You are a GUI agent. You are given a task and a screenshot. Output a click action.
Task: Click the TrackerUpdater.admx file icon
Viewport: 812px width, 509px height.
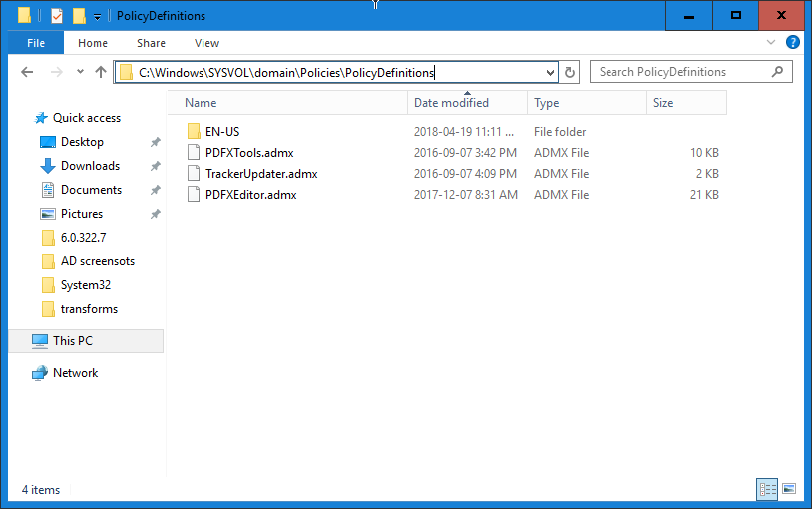pos(194,173)
